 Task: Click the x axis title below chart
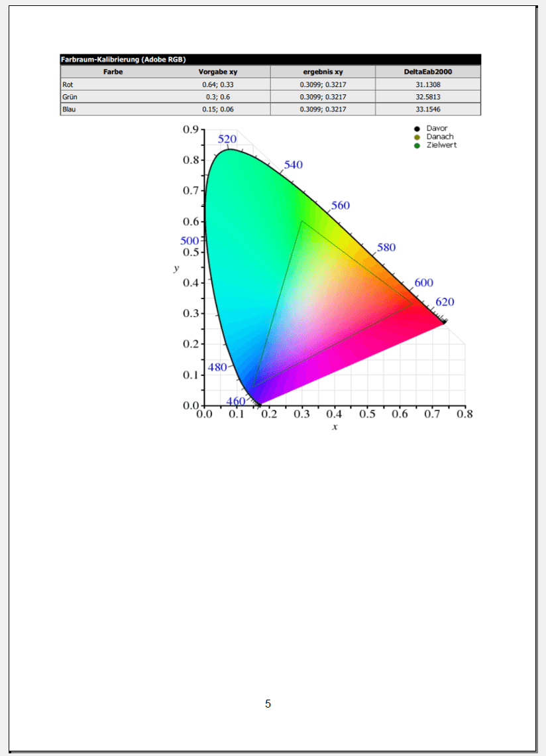[335, 427]
